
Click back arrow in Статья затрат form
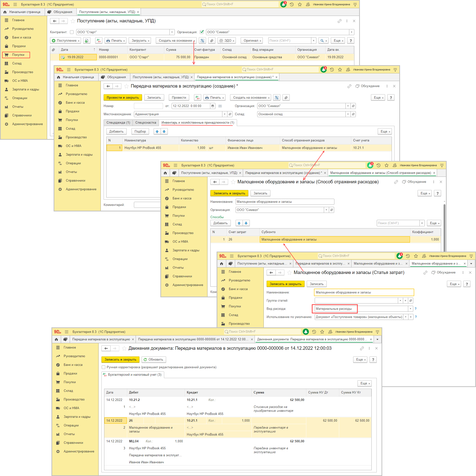pyautogui.click(x=271, y=272)
